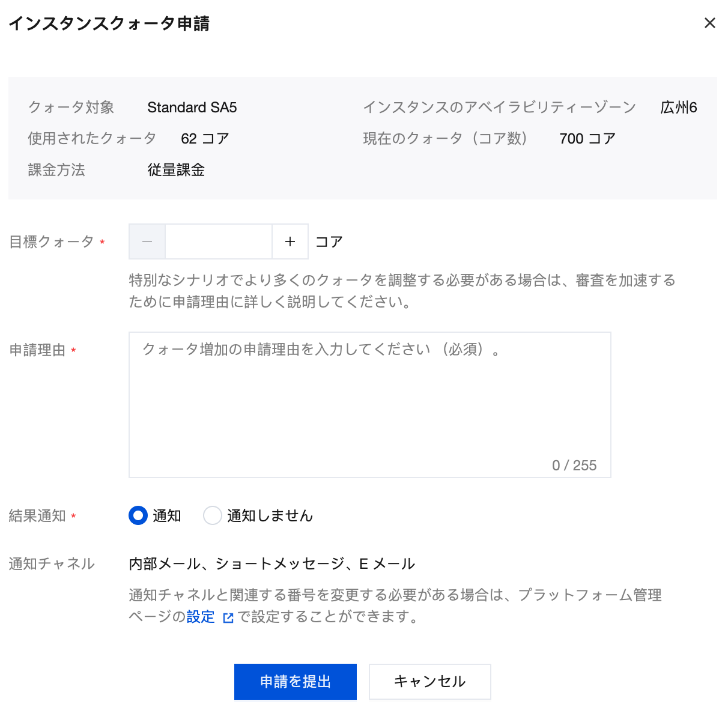
Task: Open the 設定 link
Action: click(201, 617)
